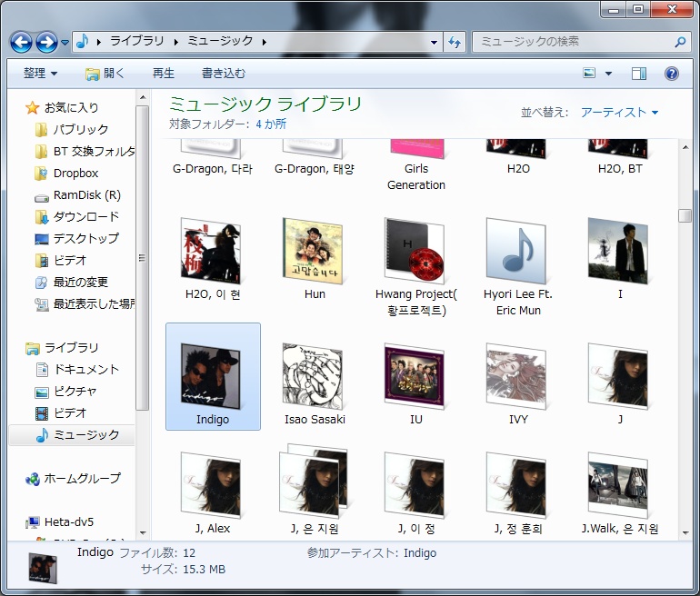The height and width of the screenshot is (596, 700).
Task: Select ライブラリ in the address breadcrumb
Action: [137, 41]
